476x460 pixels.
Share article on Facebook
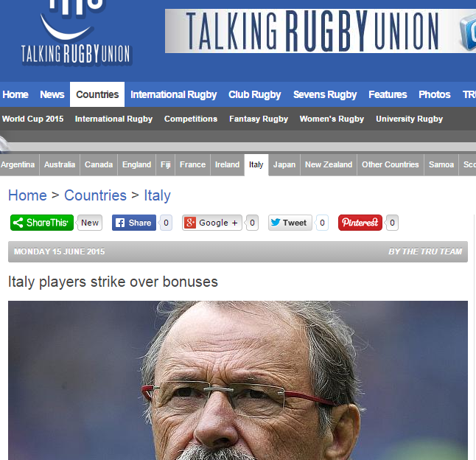134,223
